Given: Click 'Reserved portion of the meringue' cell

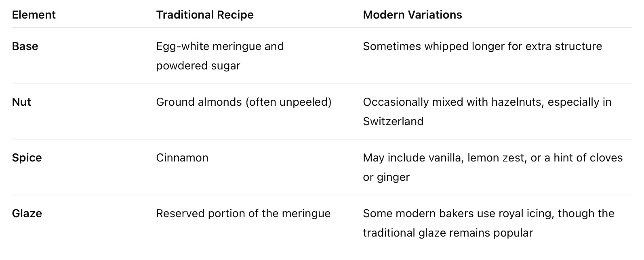Looking at the screenshot, I should [x=243, y=214].
